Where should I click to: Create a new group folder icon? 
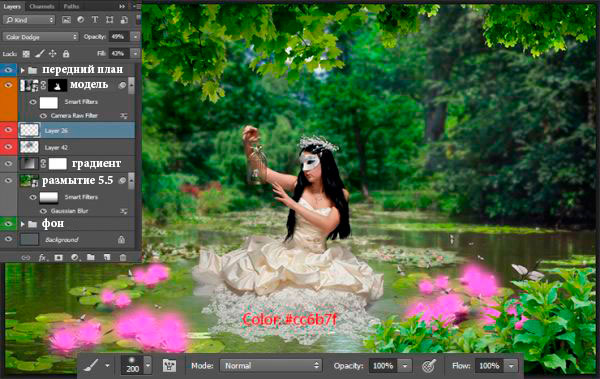coord(91,257)
